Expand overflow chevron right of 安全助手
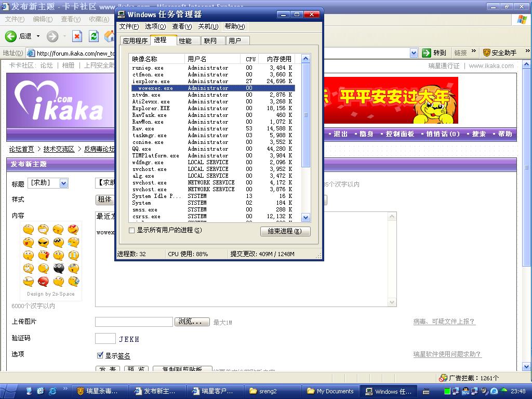Image resolution: width=532 pixels, height=399 pixels. [x=527, y=51]
